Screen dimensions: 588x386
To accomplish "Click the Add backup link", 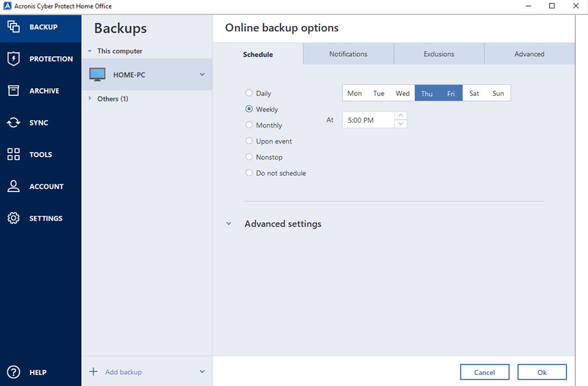I will [123, 372].
